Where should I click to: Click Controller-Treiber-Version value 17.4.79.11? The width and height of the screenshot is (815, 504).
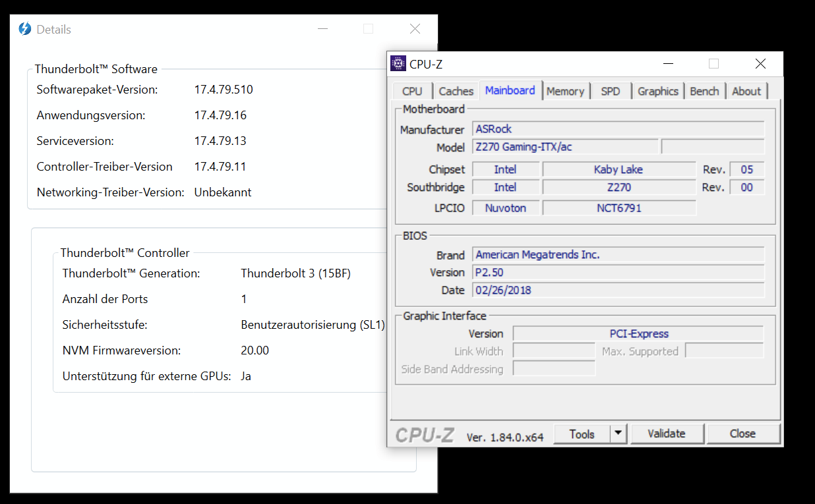point(220,167)
